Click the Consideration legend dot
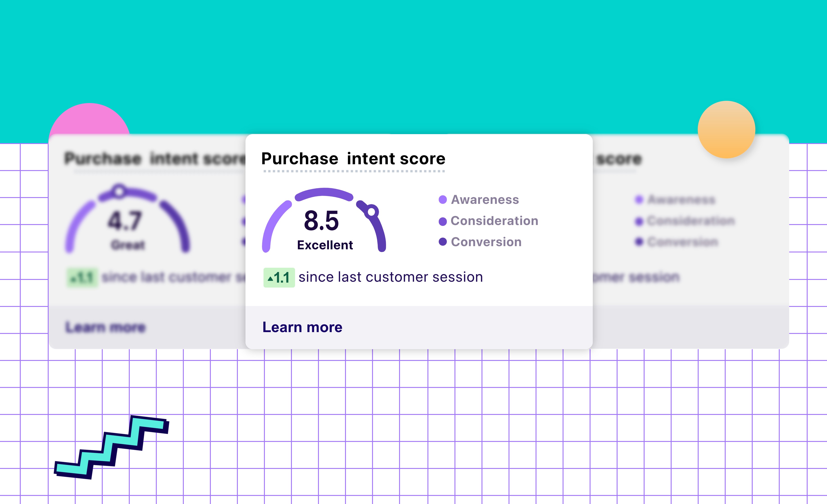Screen dimensions: 827x504 pos(443,221)
